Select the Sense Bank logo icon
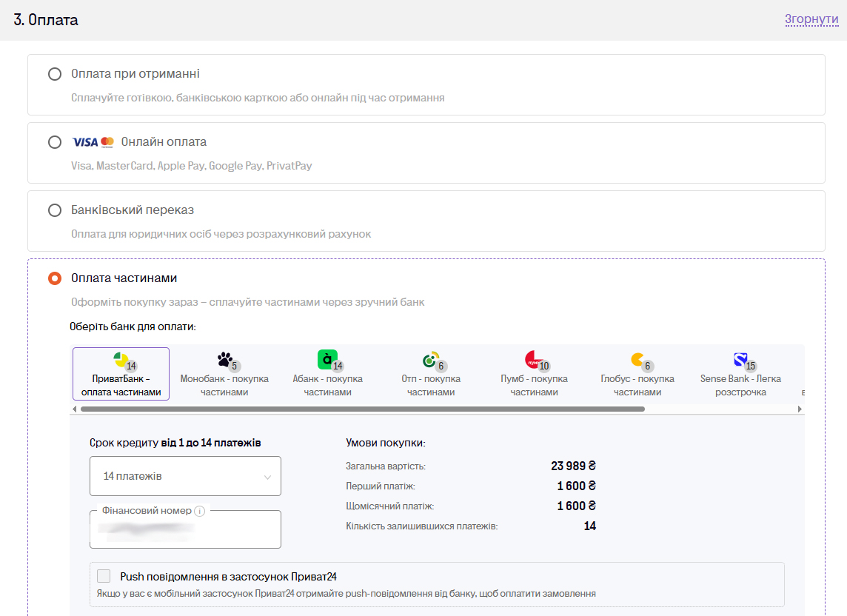847x616 pixels. 740,359
